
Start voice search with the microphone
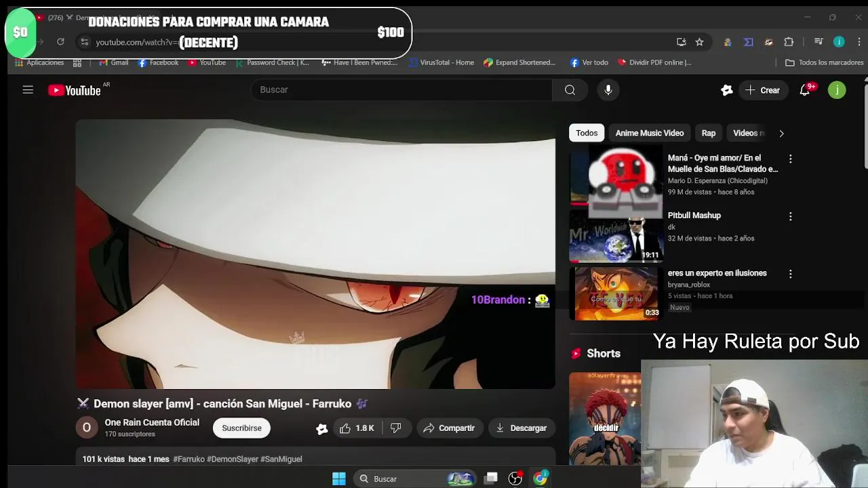608,89
